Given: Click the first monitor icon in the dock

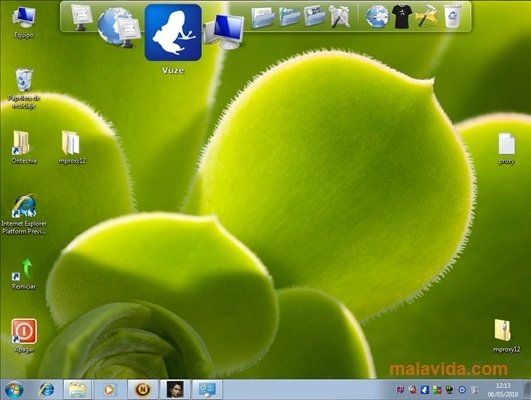Looking at the screenshot, I should pos(81,17).
